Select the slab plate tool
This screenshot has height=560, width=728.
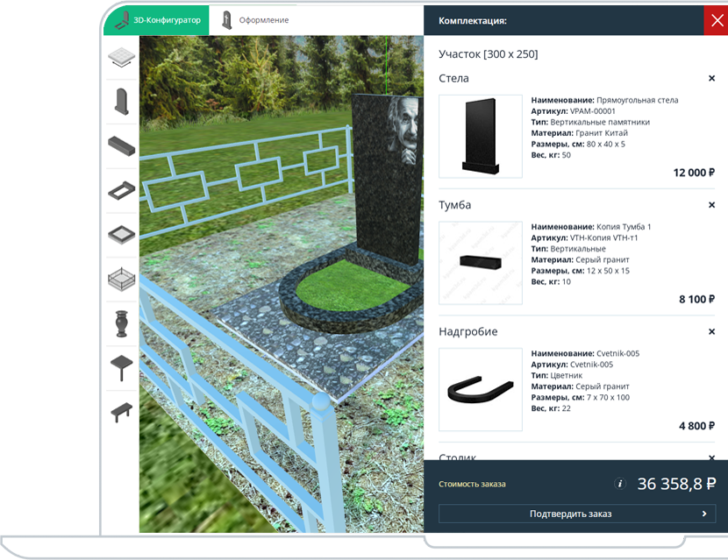click(x=121, y=235)
